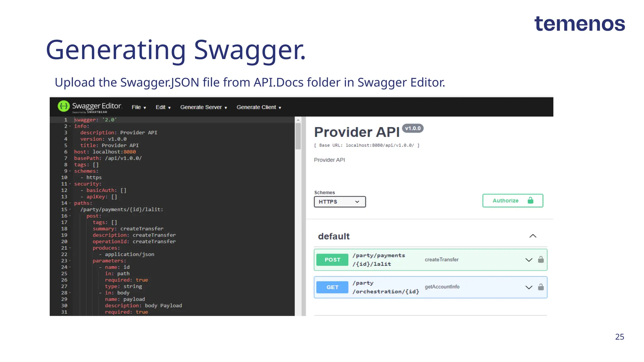Screen dimensions: 644x362
Task: Click editor scrollbar up arrow
Action: tap(298, 120)
